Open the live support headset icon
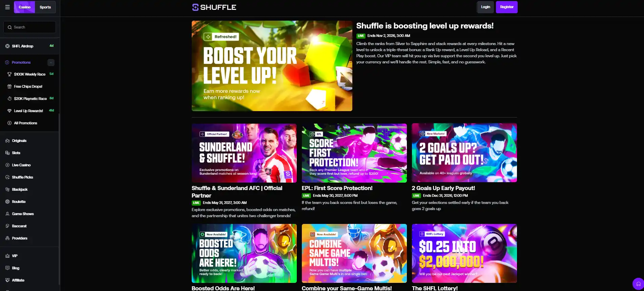The height and width of the screenshot is (291, 644). (x=638, y=284)
